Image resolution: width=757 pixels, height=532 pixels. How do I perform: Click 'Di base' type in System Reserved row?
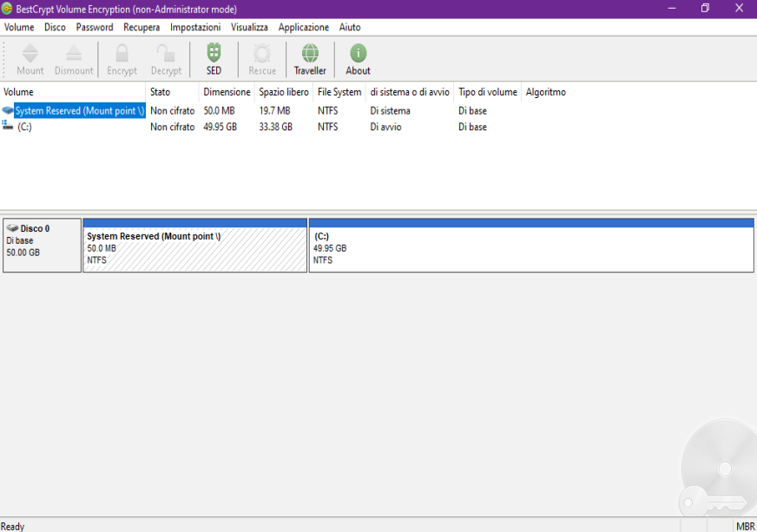click(x=472, y=110)
